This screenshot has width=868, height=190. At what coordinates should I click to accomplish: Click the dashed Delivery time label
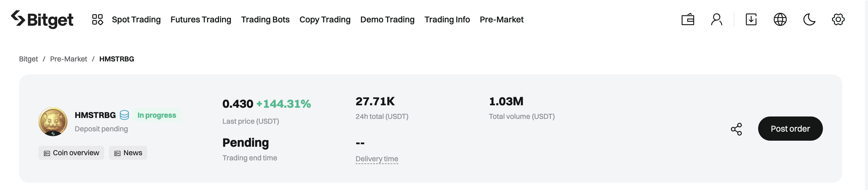click(x=377, y=159)
